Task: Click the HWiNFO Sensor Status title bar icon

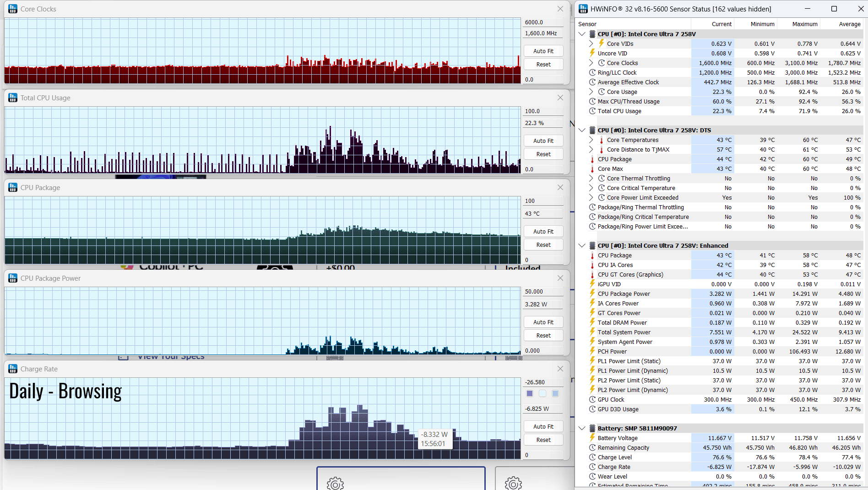Action: pos(583,9)
